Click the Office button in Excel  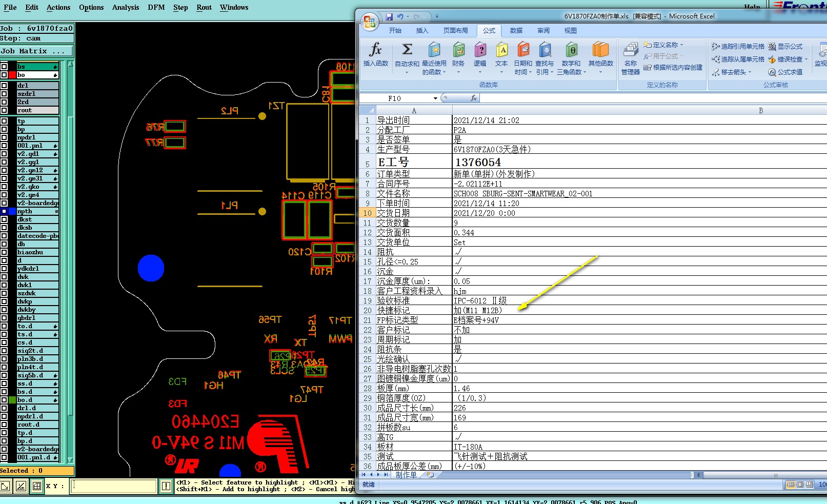369,22
